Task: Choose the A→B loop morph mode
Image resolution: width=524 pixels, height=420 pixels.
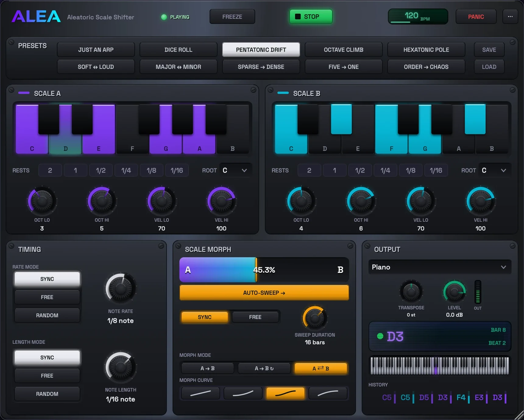Action: click(x=264, y=368)
